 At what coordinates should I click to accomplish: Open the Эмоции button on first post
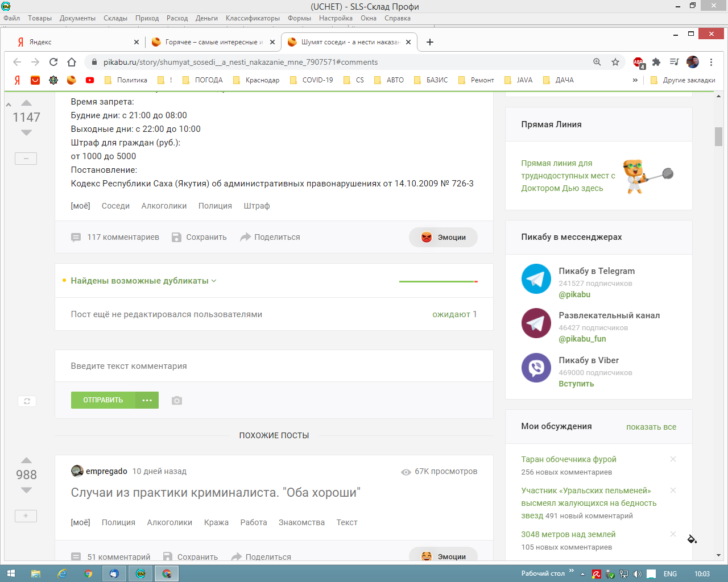[443, 238]
